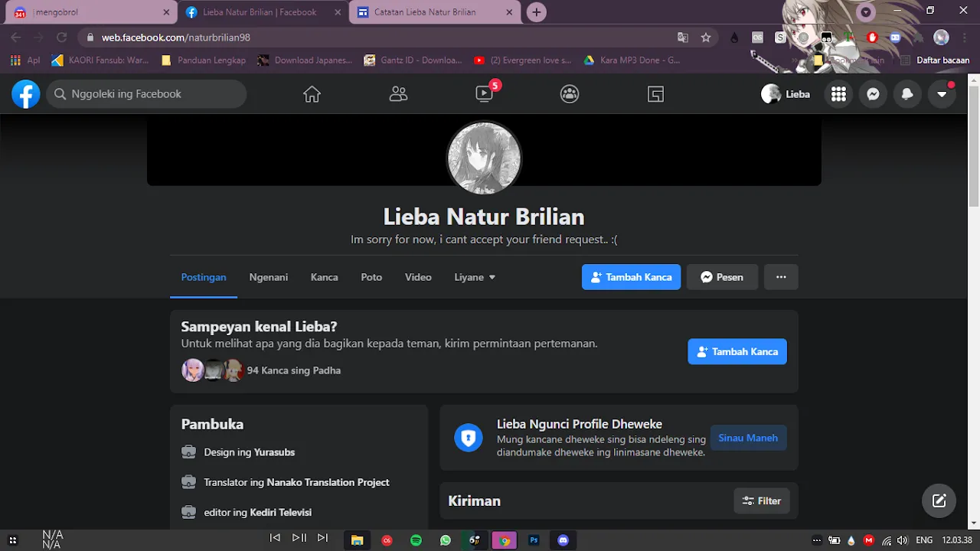Open Photoshop from the taskbar
980x551 pixels.
[x=534, y=540]
